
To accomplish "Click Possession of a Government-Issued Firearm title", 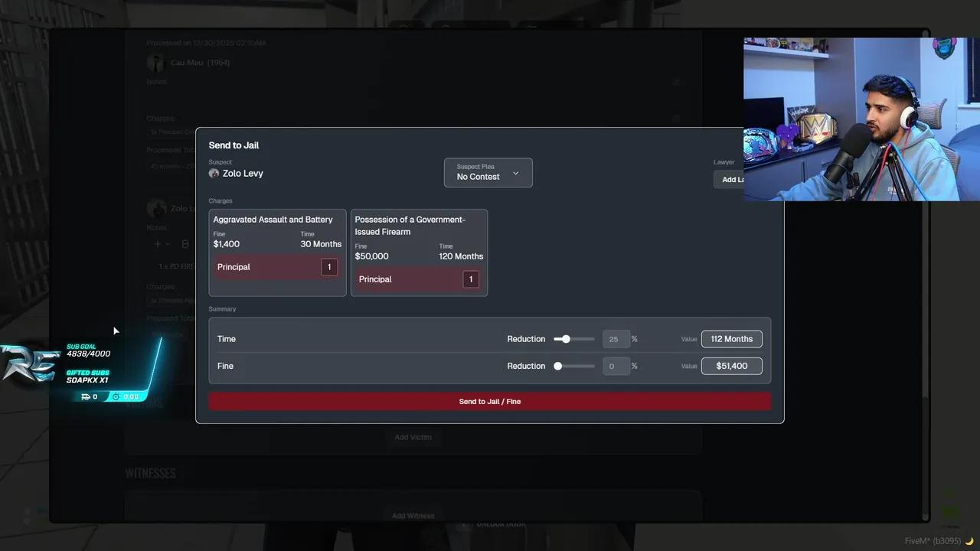I will click(410, 226).
